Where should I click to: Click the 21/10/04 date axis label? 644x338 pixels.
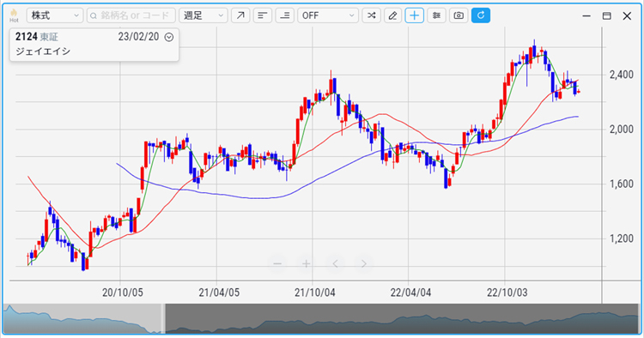tap(315, 293)
